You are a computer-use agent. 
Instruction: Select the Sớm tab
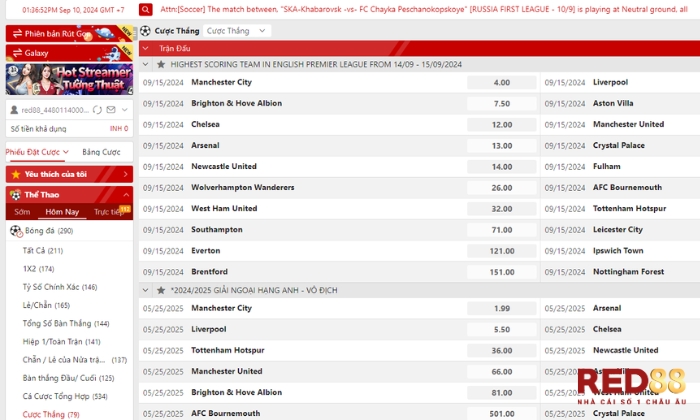pos(22,212)
